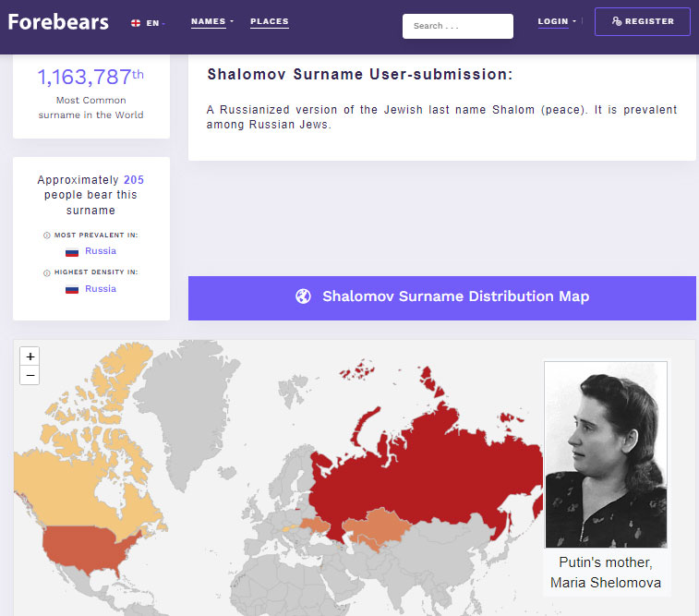Click the Shalomov Surname Distribution Map banner
Screen dimensions: 699x616
(441, 297)
